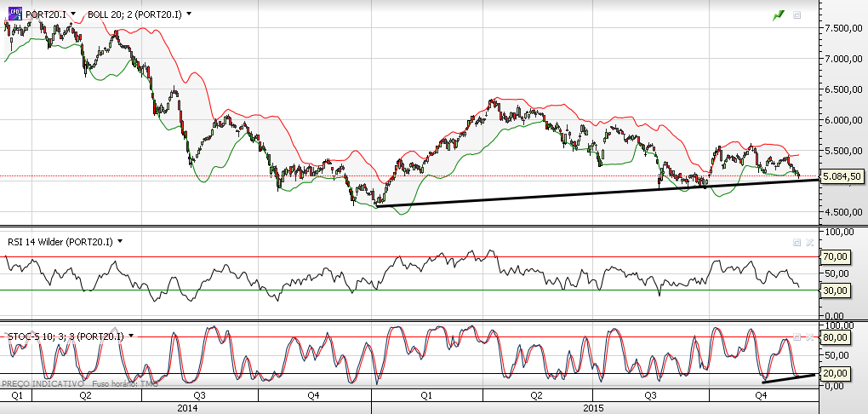Click the green trend arrow icon
The height and width of the screenshot is (414, 868).
(x=779, y=15)
